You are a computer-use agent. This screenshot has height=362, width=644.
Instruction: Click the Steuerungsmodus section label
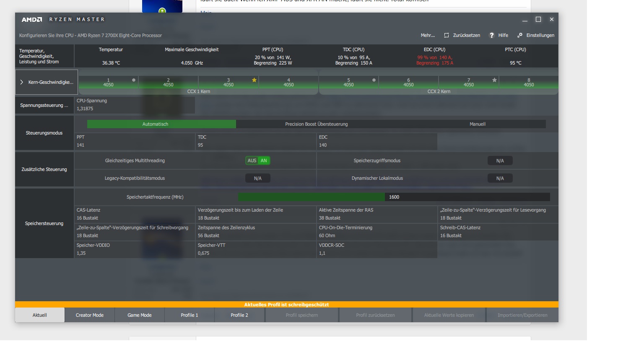[x=44, y=133]
